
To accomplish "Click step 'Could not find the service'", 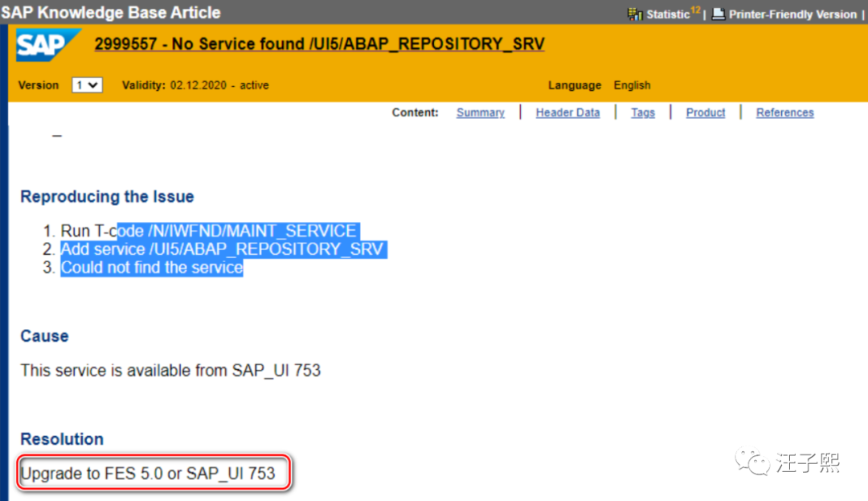I will tap(152, 267).
